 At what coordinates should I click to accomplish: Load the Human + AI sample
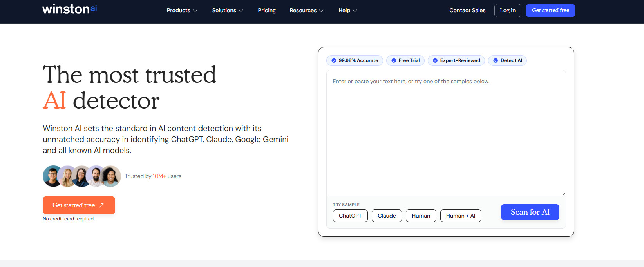pos(461,216)
